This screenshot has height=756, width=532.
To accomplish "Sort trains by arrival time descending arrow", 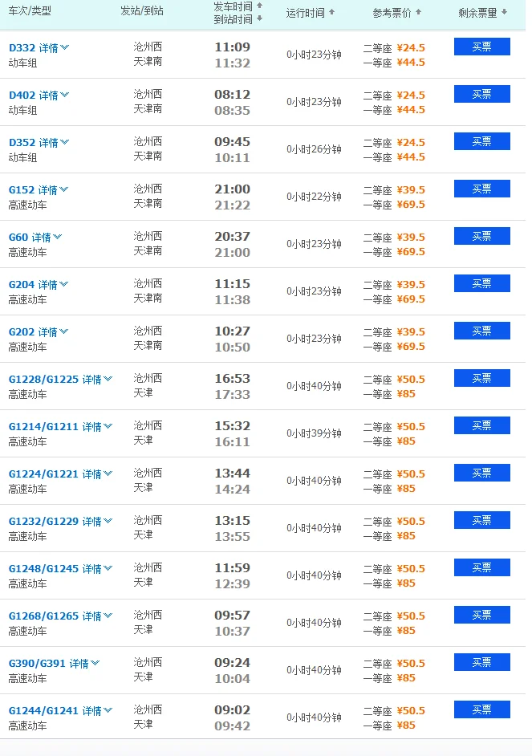I will point(258,18).
